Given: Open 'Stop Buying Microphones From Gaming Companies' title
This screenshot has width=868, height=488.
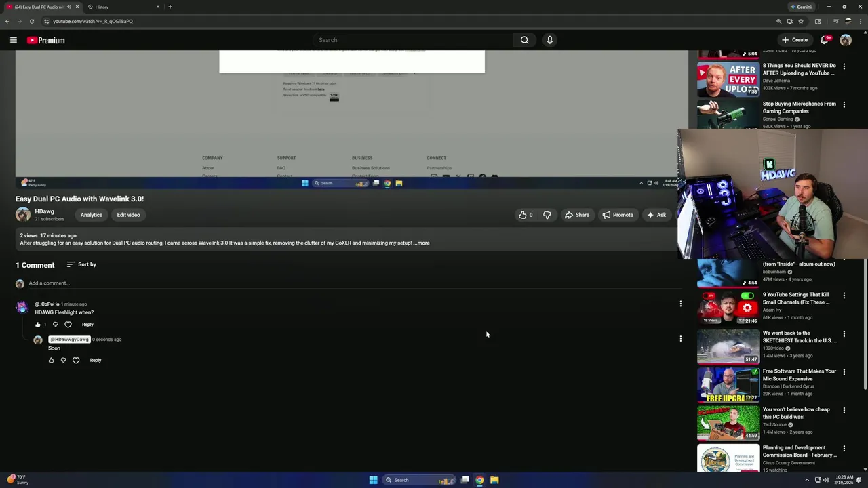Looking at the screenshot, I should 800,108.
